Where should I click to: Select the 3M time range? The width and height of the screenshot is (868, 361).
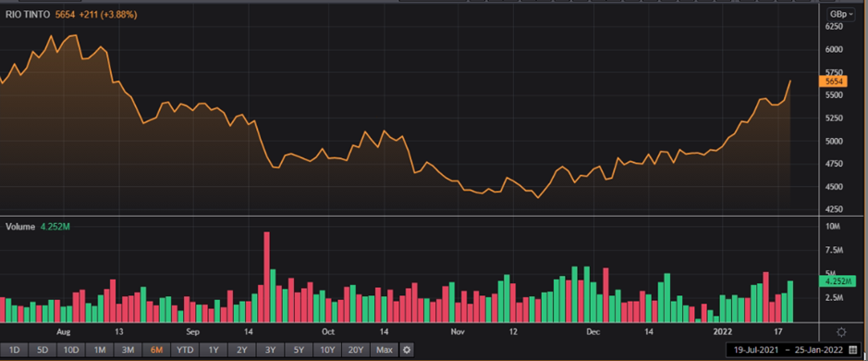point(128,350)
